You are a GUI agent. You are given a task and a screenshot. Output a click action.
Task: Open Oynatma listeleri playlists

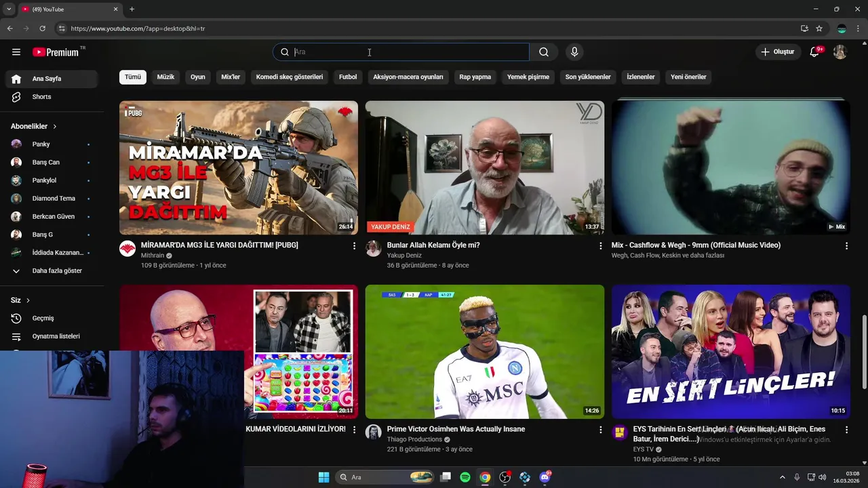[x=52, y=336]
